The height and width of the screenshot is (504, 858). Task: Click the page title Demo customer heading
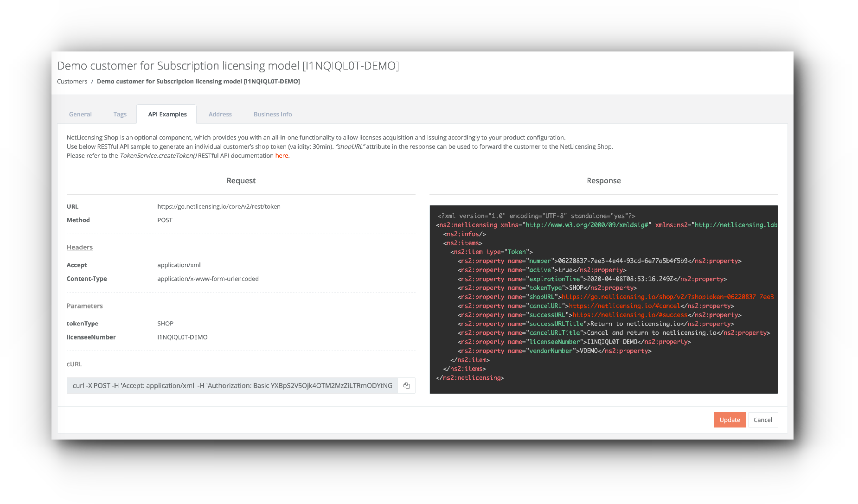click(228, 66)
